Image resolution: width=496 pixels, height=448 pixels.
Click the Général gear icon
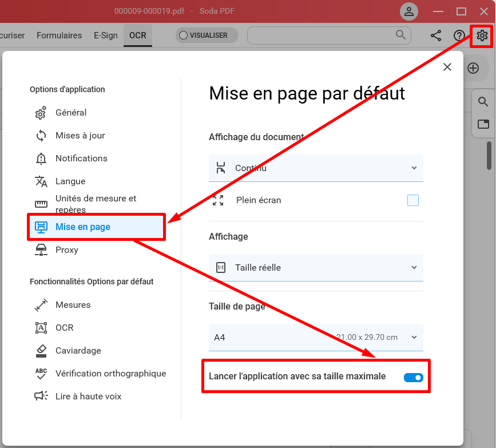(x=41, y=113)
